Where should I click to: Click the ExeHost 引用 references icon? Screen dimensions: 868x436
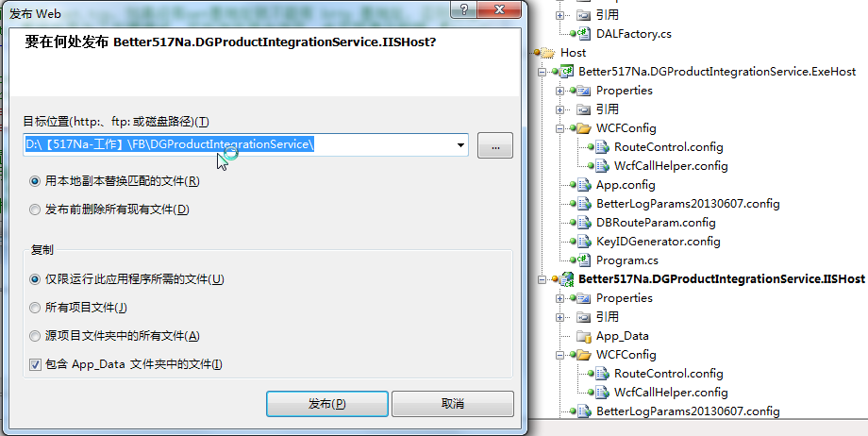(x=583, y=109)
